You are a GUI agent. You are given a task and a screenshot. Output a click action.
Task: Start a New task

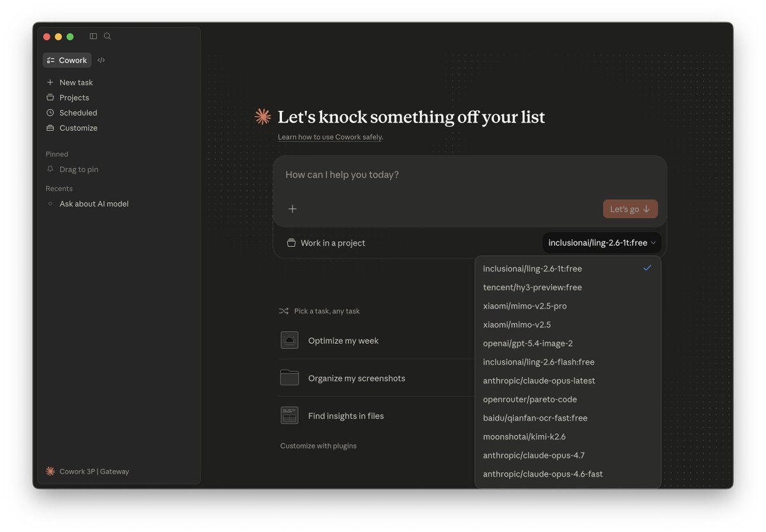point(76,82)
